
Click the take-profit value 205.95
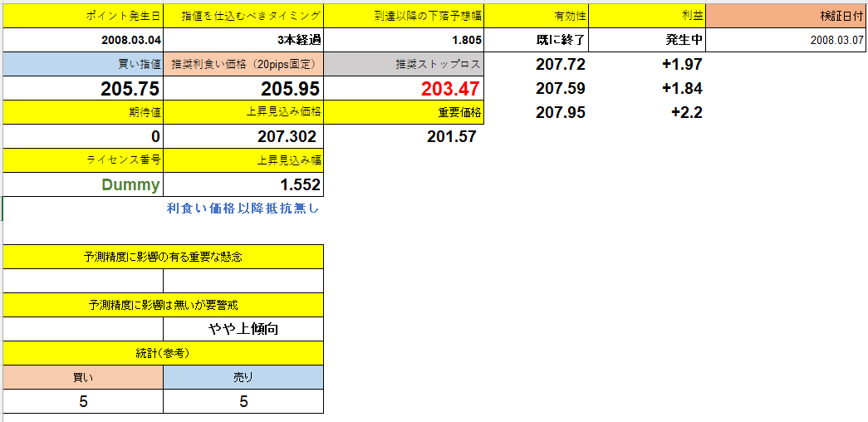[243, 88]
